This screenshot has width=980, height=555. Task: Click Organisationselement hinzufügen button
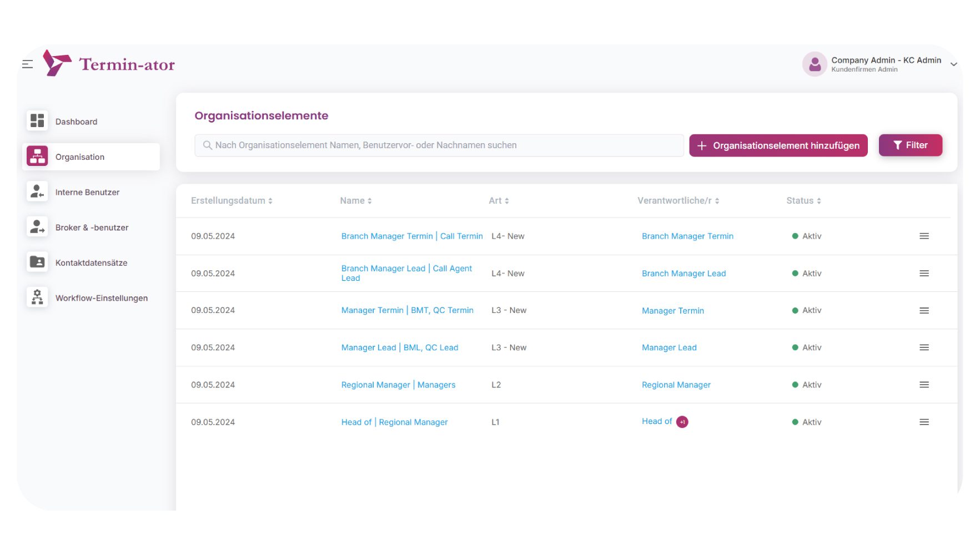tap(778, 145)
